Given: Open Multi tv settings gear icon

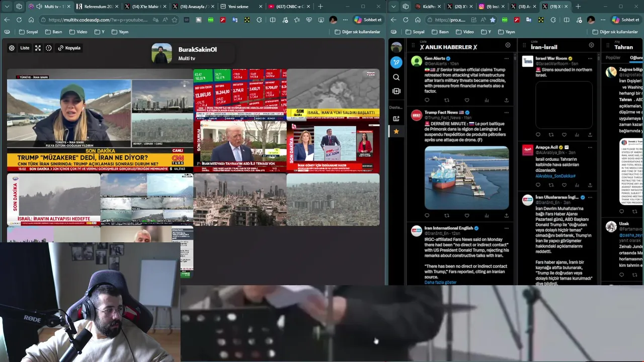Looking at the screenshot, I should click(12, 48).
